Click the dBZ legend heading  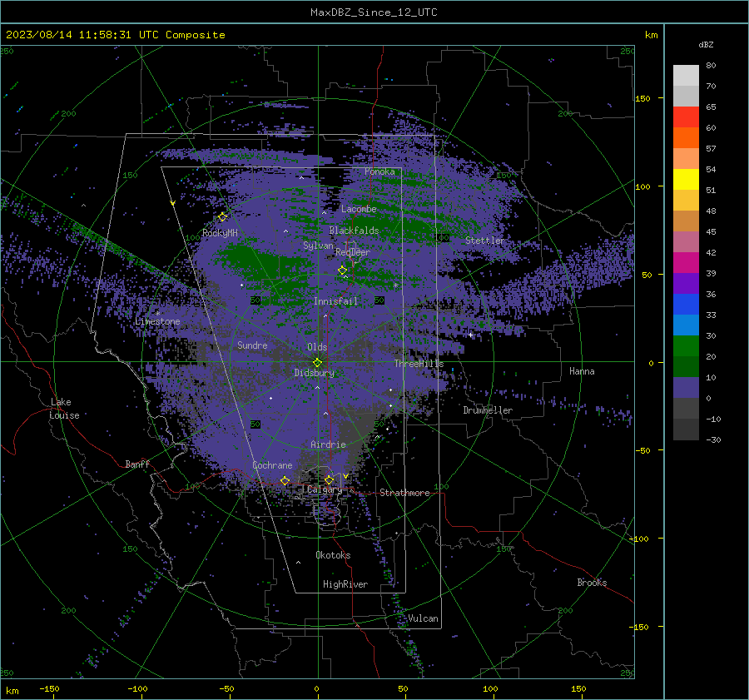tap(706, 44)
